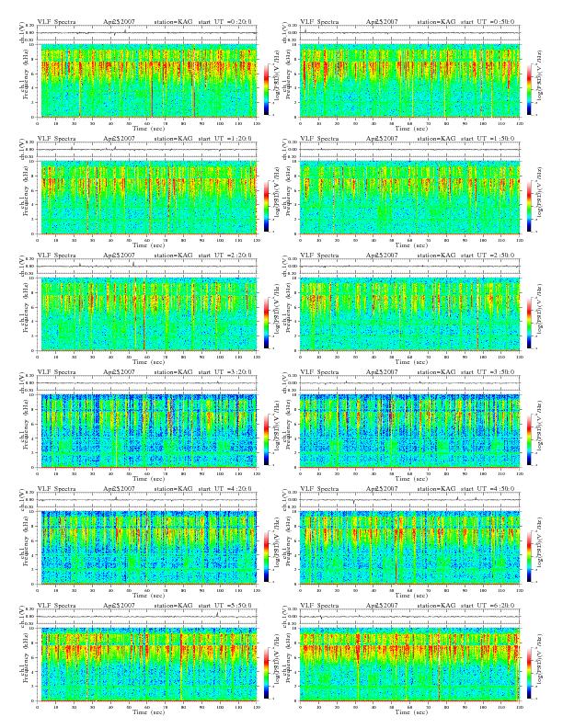Click the title text 'start UT =2:20:0'

(x=225, y=255)
